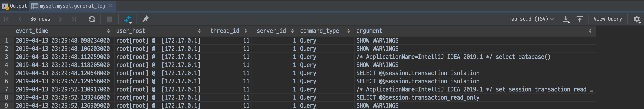Image resolution: width=644 pixels, height=109 pixels.
Task: Select row number 9
Action: click(6, 106)
